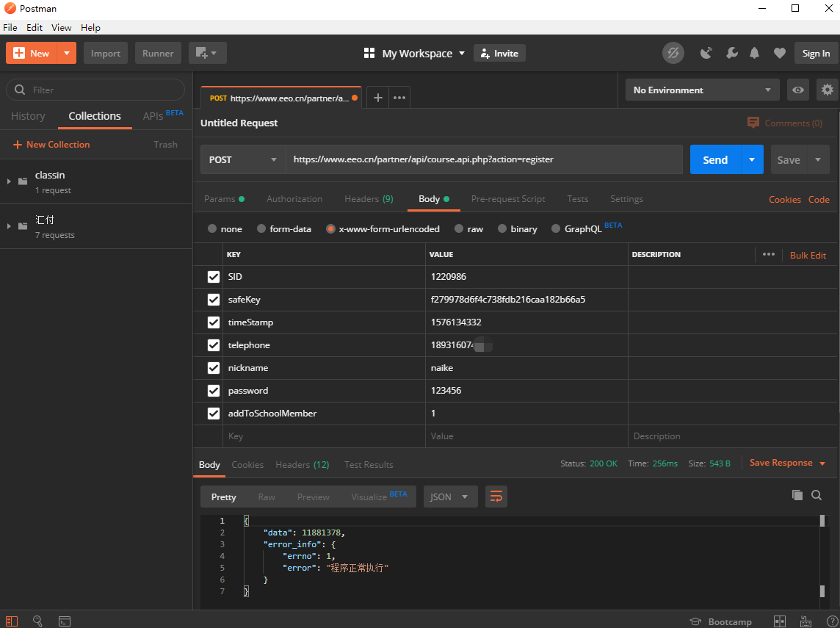Viewport: 840px width, 628px height.
Task: Expand the 汇付 collection
Action: coord(9,227)
